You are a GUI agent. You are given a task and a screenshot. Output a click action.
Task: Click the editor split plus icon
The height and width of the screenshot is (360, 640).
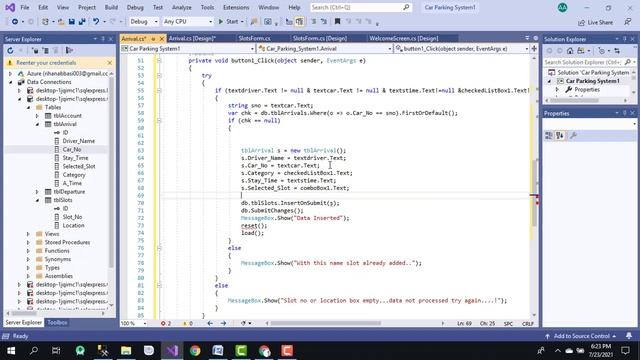coord(534,49)
